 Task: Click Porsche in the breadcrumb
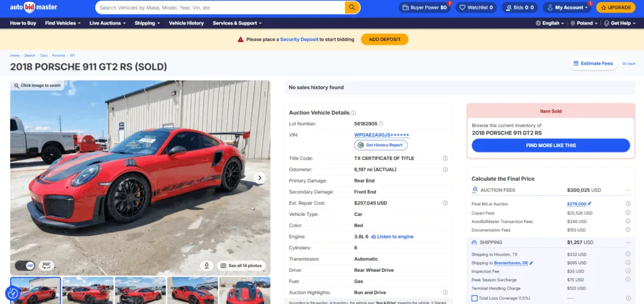tap(58, 55)
